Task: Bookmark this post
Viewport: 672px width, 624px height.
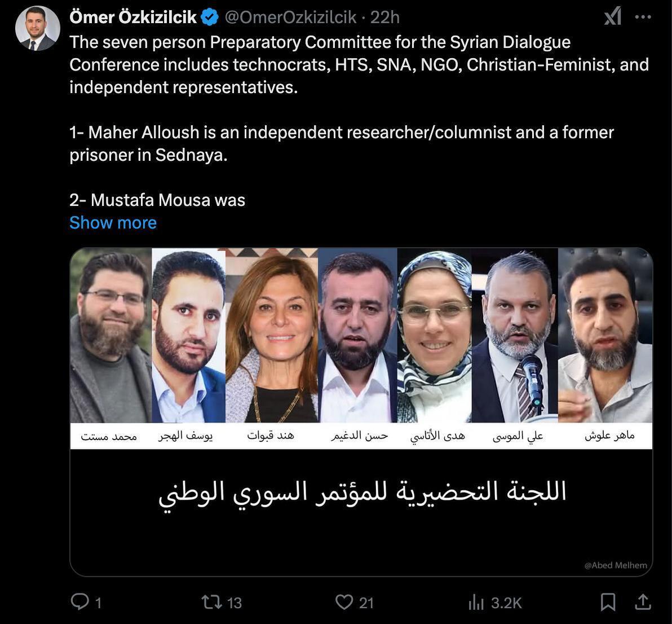Action: click(x=608, y=602)
